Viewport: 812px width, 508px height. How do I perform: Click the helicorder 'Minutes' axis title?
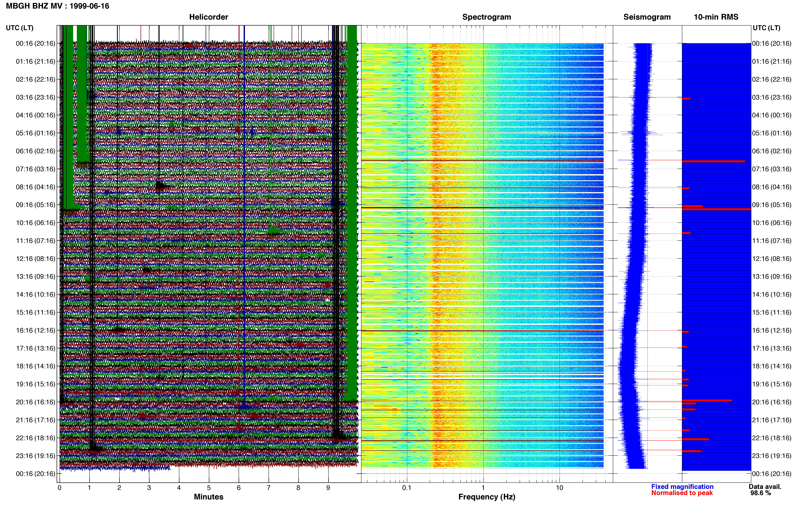pos(209,497)
